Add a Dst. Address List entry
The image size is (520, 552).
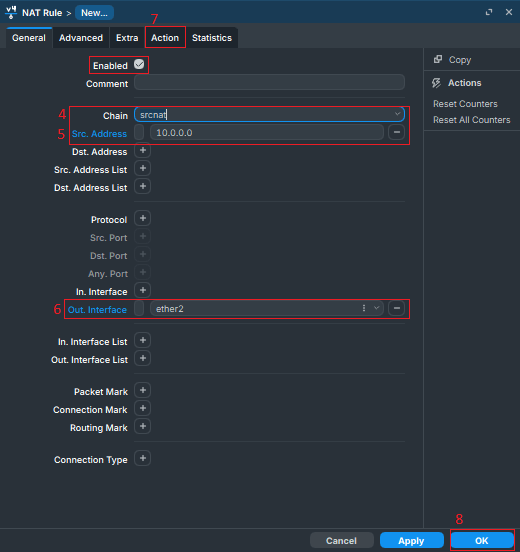[143, 187]
